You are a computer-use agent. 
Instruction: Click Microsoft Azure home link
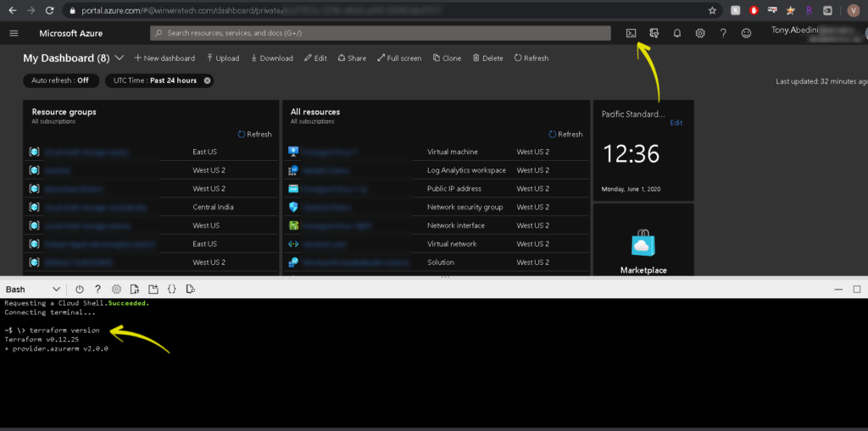71,33
